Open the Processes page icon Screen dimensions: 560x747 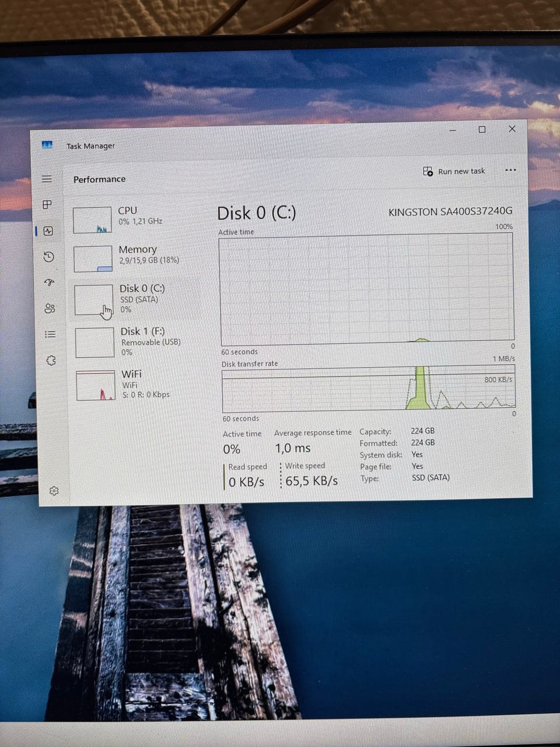click(47, 204)
